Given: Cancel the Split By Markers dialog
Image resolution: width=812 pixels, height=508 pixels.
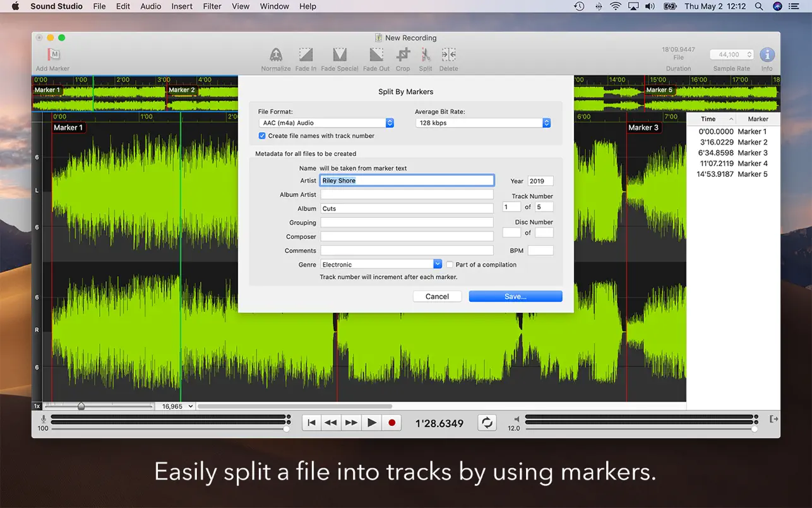Looking at the screenshot, I should (437, 296).
